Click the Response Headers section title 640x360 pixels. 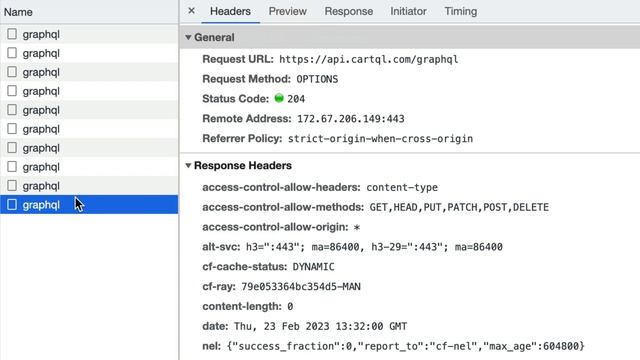pos(243,166)
